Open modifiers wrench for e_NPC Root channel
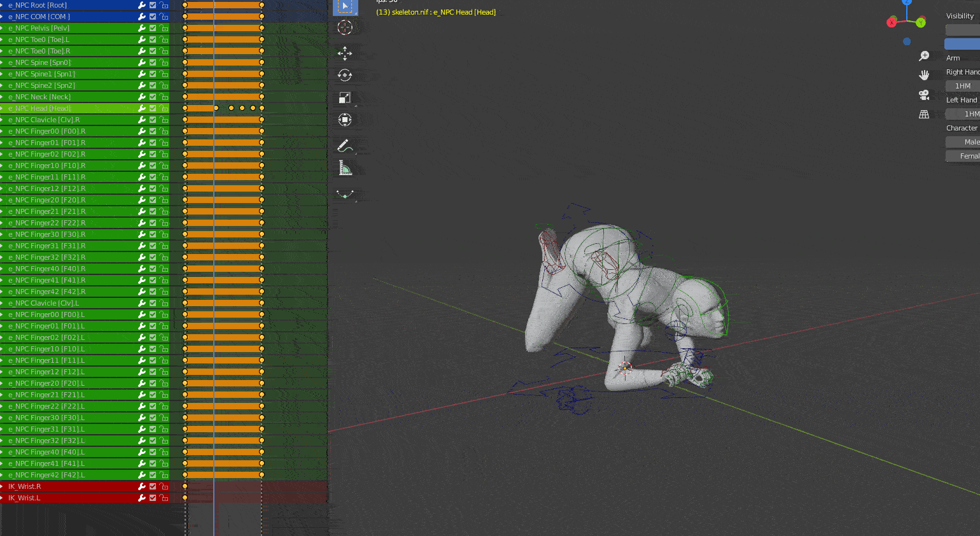Image resolution: width=980 pixels, height=536 pixels. (x=142, y=5)
